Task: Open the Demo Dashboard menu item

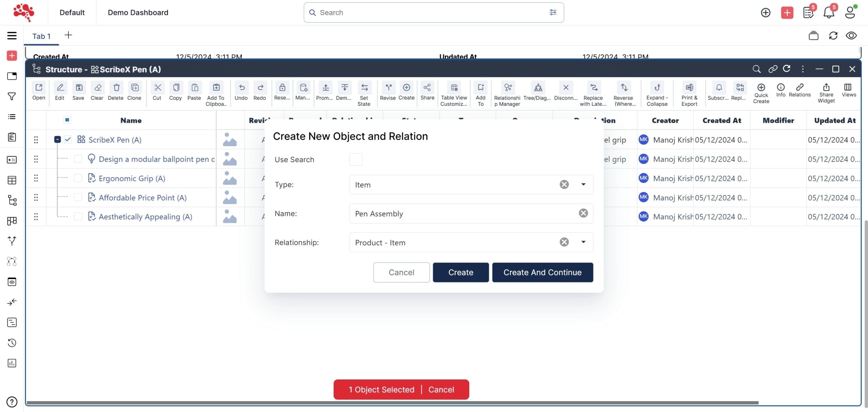Action: point(138,13)
